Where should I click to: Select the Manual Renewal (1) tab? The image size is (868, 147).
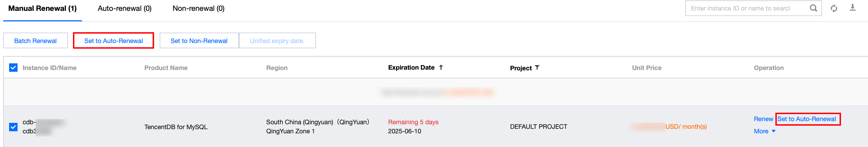click(x=42, y=8)
